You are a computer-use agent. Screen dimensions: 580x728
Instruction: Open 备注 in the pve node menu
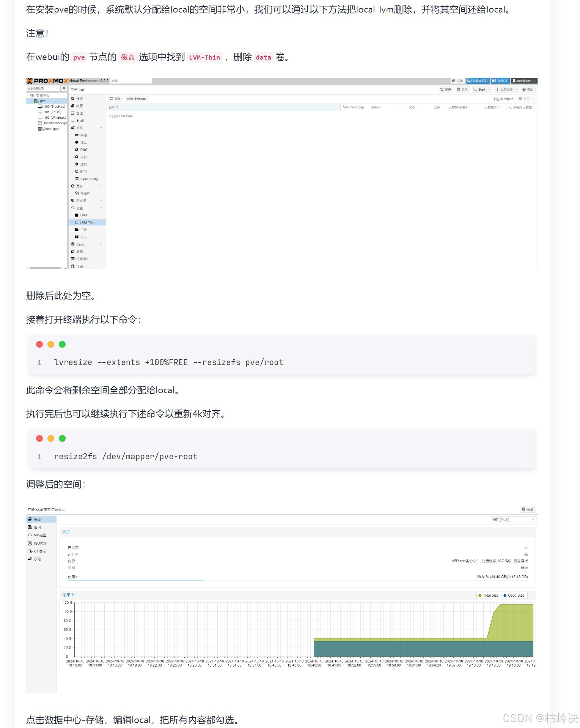[x=87, y=113]
